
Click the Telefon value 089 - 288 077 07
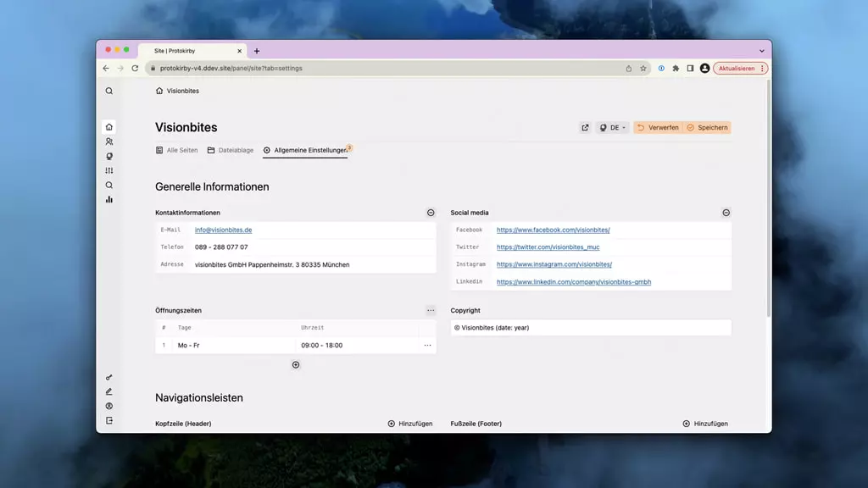221,247
